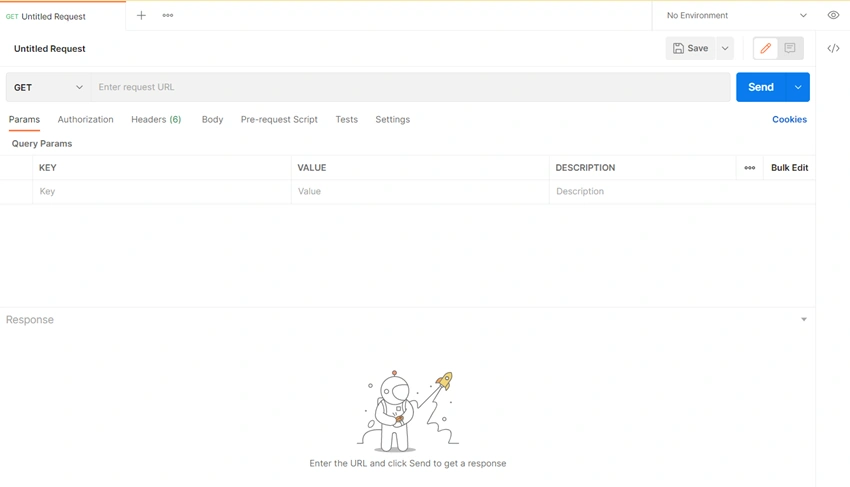The height and width of the screenshot is (487, 850).
Task: Click the Response section label
Action: [30, 320]
